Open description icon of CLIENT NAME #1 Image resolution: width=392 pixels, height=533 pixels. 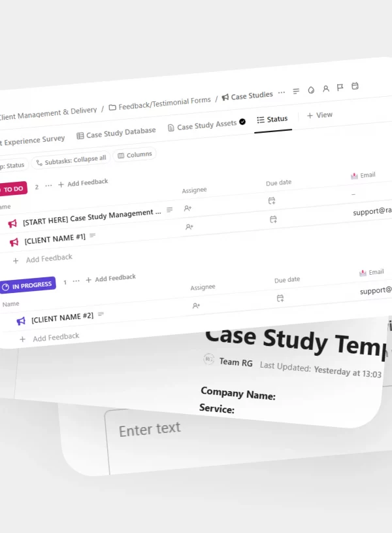click(92, 235)
